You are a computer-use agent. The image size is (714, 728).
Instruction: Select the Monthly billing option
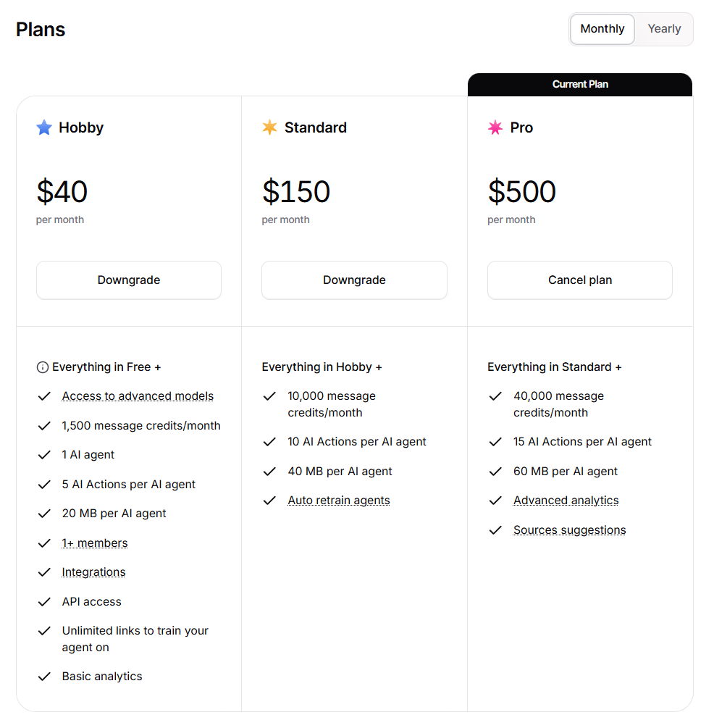602,29
